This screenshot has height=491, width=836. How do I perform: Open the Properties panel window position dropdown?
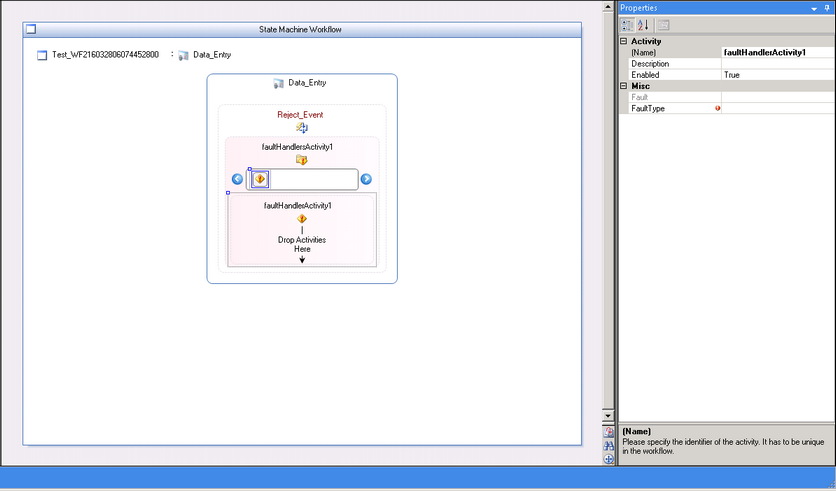coord(814,9)
